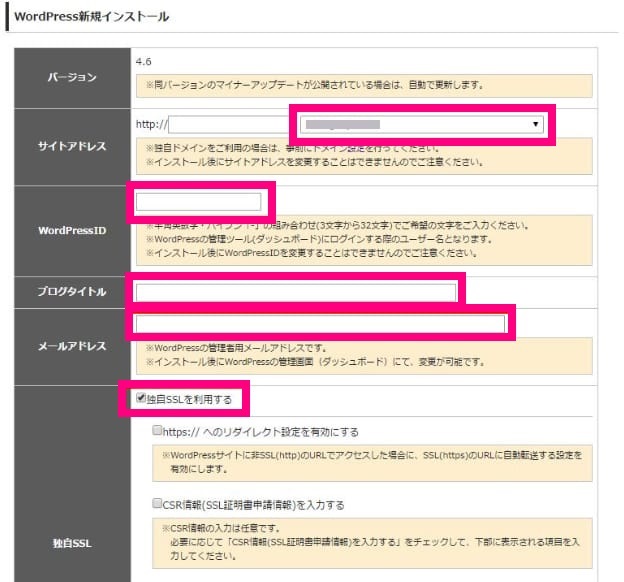Screen dimensions: 624x582
Task: Click the note WordPressの管理者用メールアドレスです
Action: (236, 348)
